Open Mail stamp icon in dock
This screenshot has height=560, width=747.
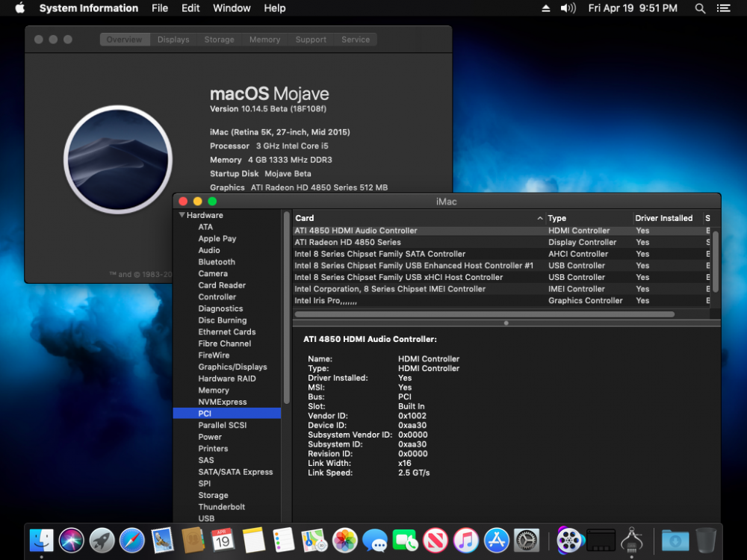tap(162, 541)
